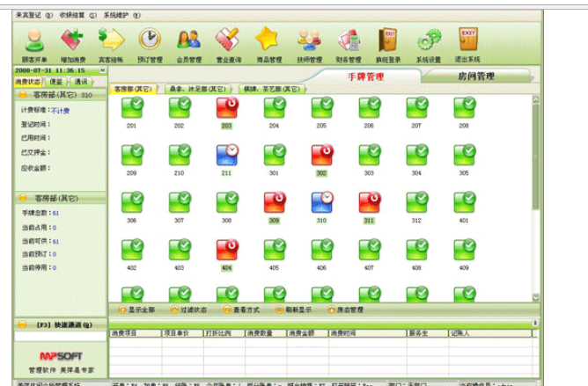Image resolution: width=588 pixels, height=386 pixels.
Task: Click the 快速通道 quick channel input field
Action: [61, 336]
